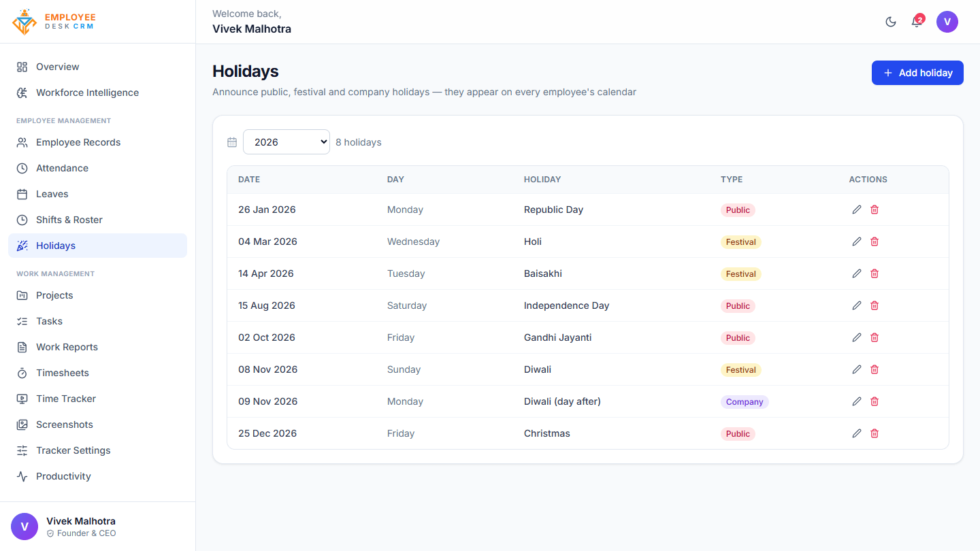Screen dimensions: 980x551
Task: Open the Projects page
Action: coord(97,295)
